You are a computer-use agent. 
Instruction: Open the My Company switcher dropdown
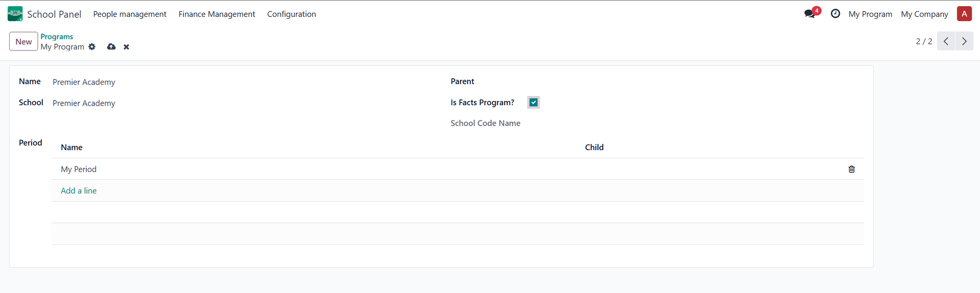[924, 14]
